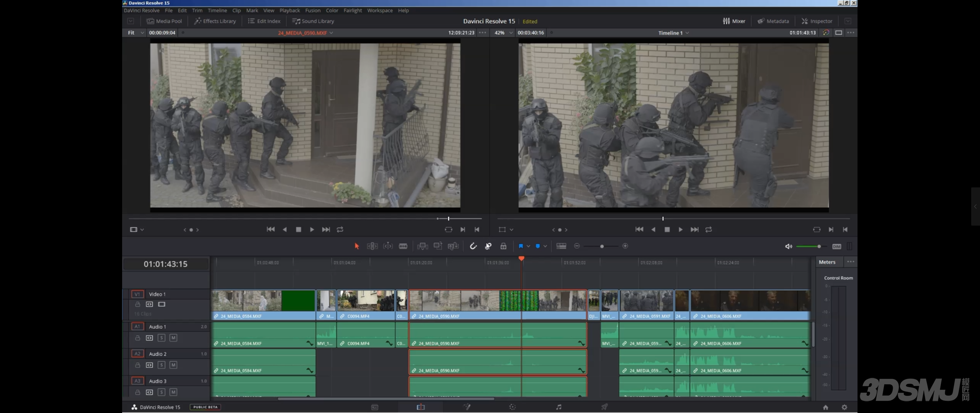Open the source viewer Fit zoom dropdown

click(x=136, y=33)
